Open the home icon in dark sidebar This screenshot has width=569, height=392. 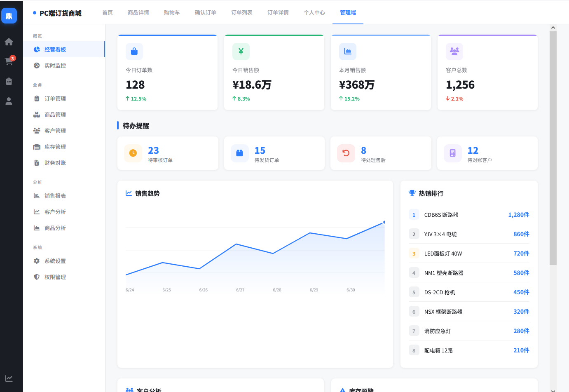pos(9,42)
